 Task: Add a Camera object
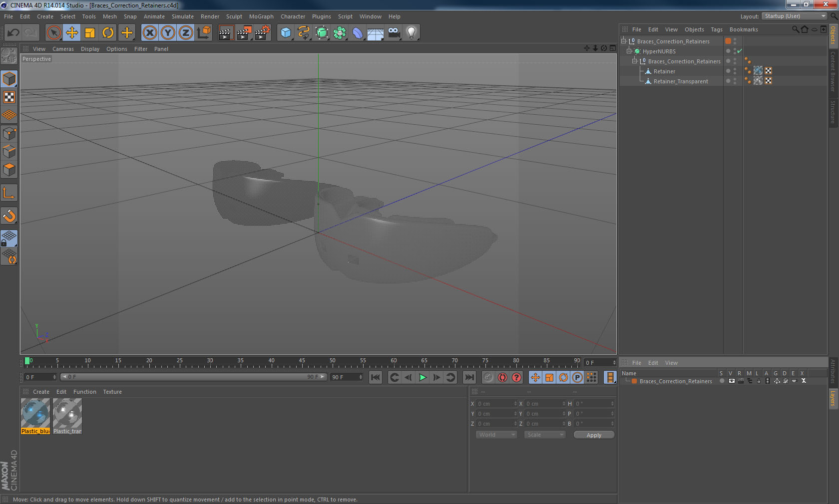394,33
